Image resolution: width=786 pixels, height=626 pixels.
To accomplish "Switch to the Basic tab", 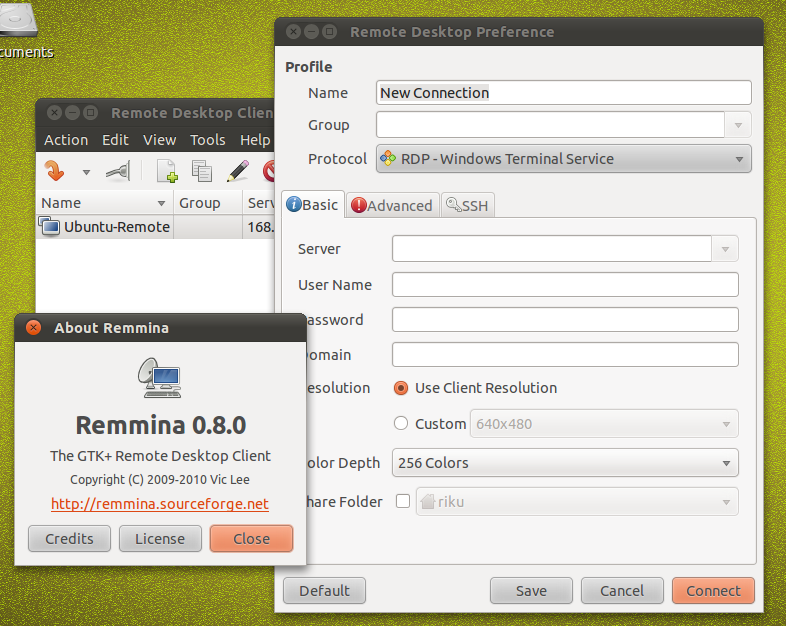I will click(x=313, y=204).
